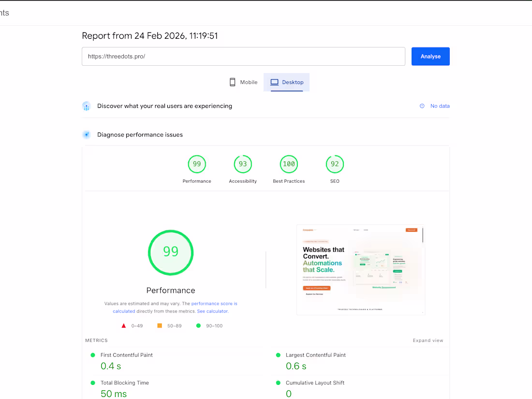Click the green dot beside Largest Contentful Paint
Screen dimensions: 532x399
pyautogui.click(x=278, y=355)
